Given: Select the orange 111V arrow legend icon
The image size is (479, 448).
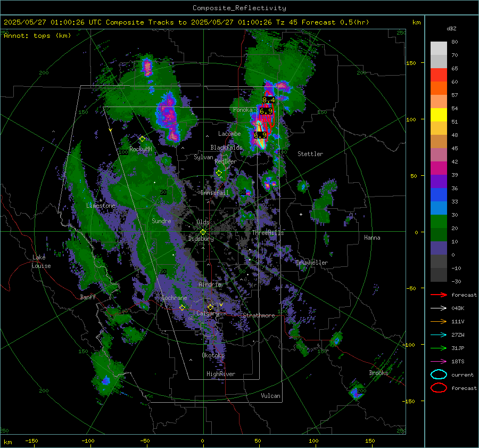Looking at the screenshot, I should (x=439, y=321).
